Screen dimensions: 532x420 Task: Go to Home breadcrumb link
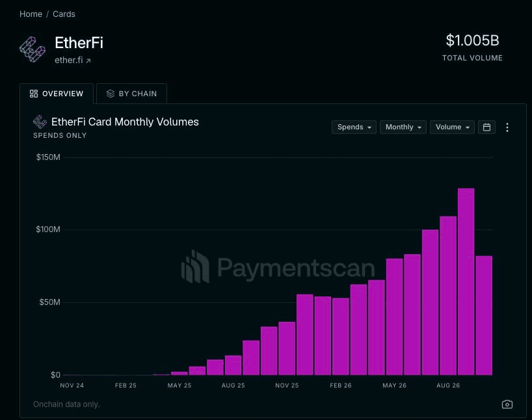pyautogui.click(x=31, y=14)
